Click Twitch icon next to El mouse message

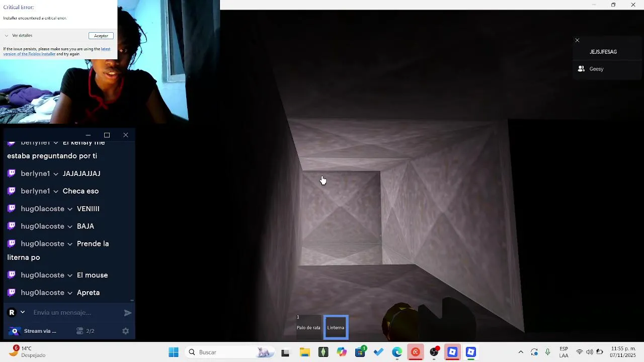point(12,275)
